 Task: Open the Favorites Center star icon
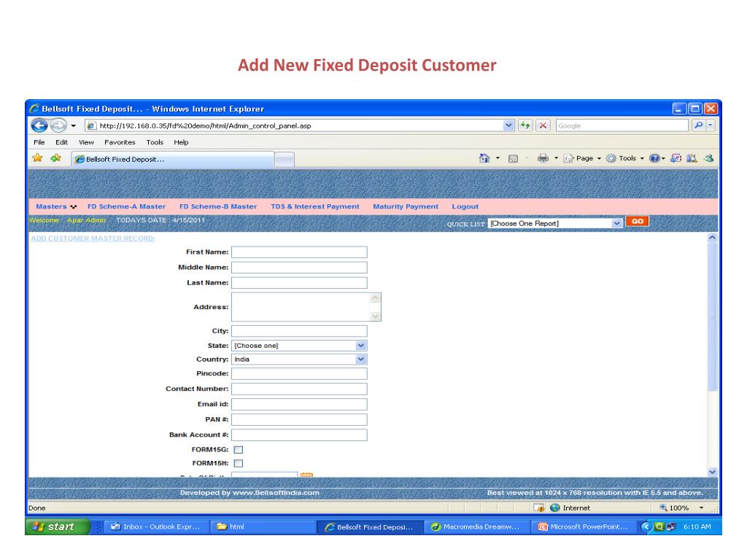37,158
